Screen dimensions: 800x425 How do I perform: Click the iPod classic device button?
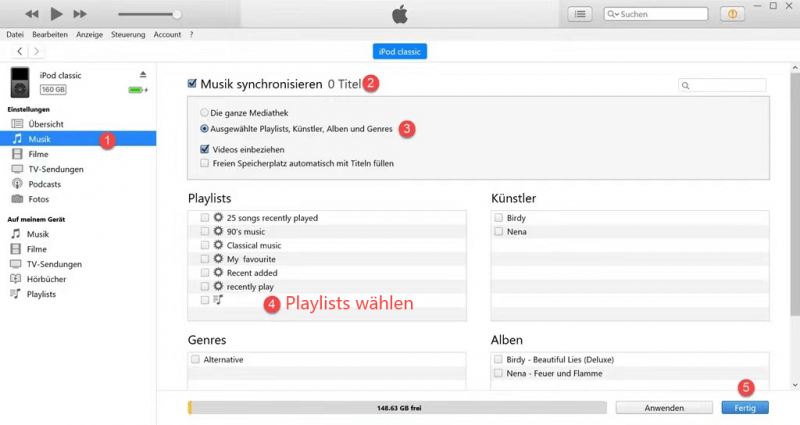[x=399, y=52]
